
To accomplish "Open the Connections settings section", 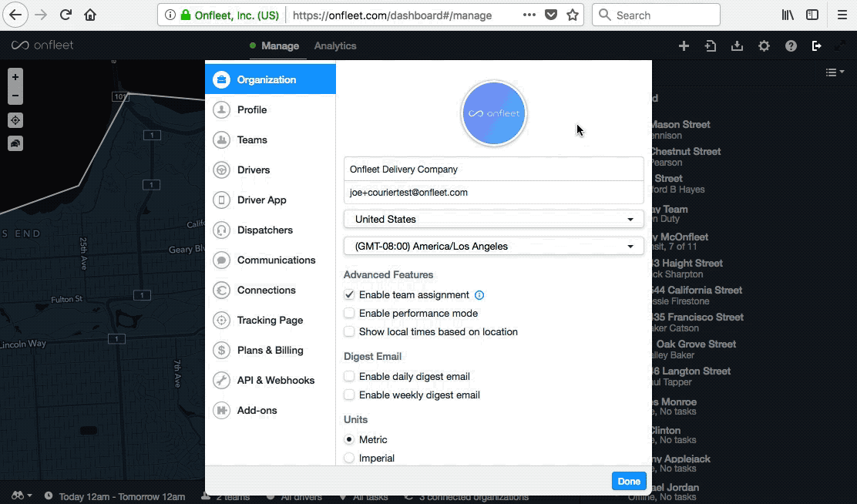I will [271, 291].
